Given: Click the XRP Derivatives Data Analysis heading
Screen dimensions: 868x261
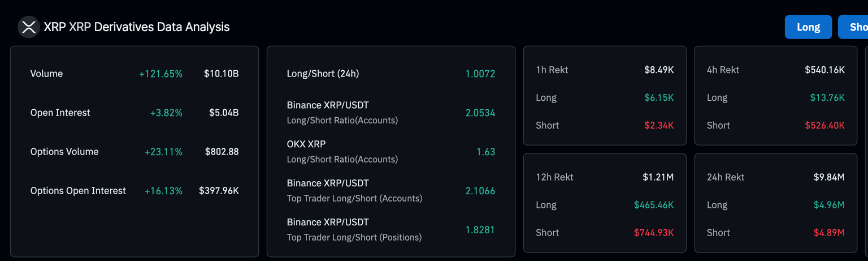Looking at the screenshot, I should (136, 27).
